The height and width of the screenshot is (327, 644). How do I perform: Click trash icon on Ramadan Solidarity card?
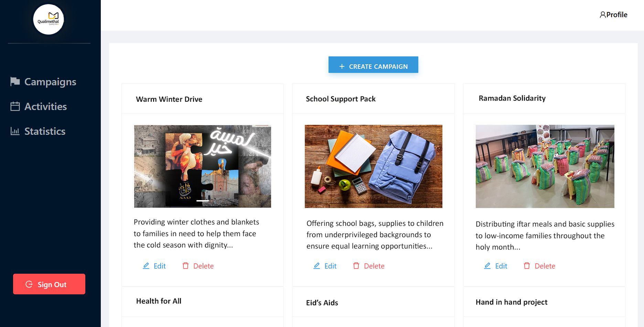[x=527, y=266]
